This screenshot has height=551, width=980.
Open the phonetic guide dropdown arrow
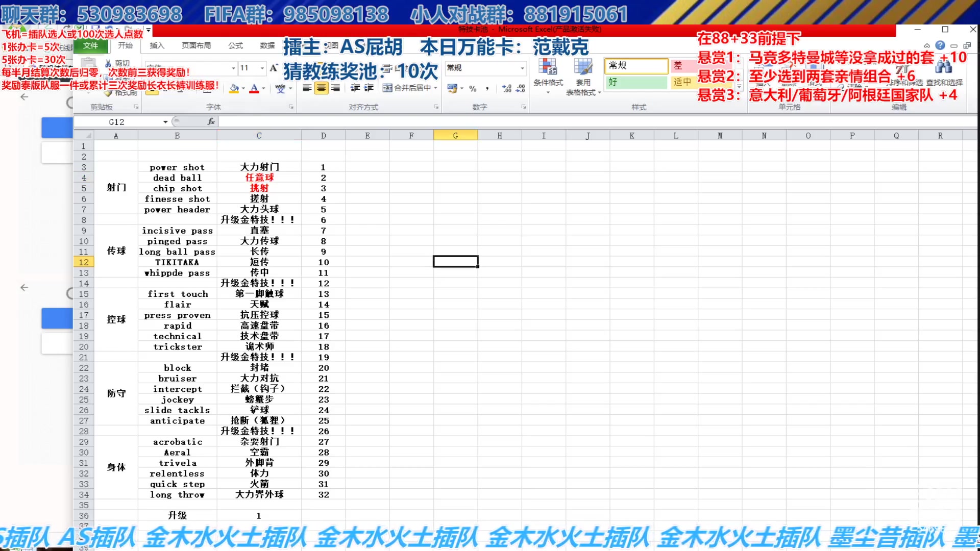coord(290,88)
